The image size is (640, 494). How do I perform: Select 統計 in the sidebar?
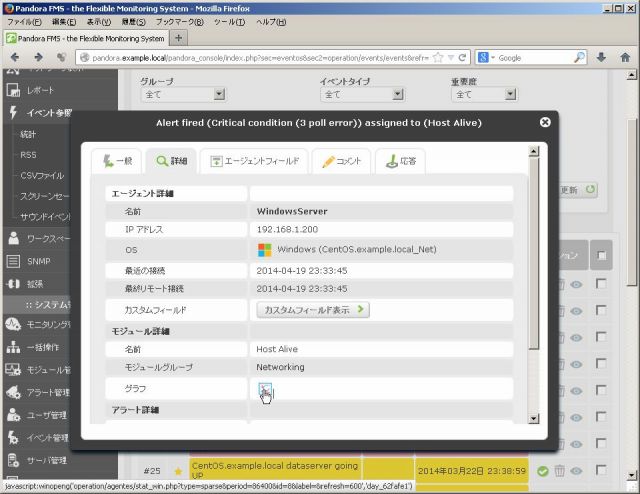[x=28, y=134]
